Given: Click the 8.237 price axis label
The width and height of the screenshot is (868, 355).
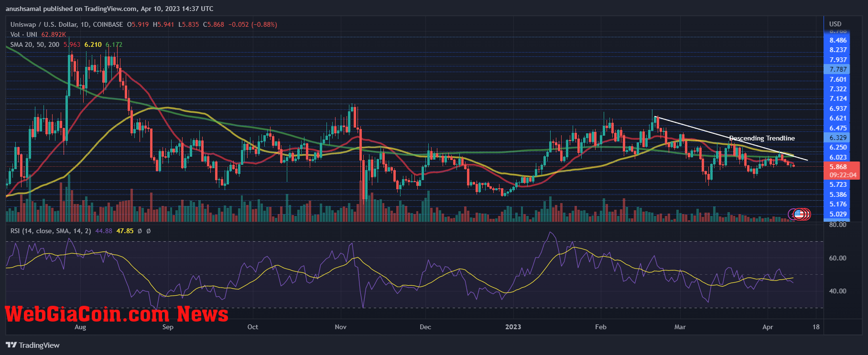Looking at the screenshot, I should (x=838, y=50).
